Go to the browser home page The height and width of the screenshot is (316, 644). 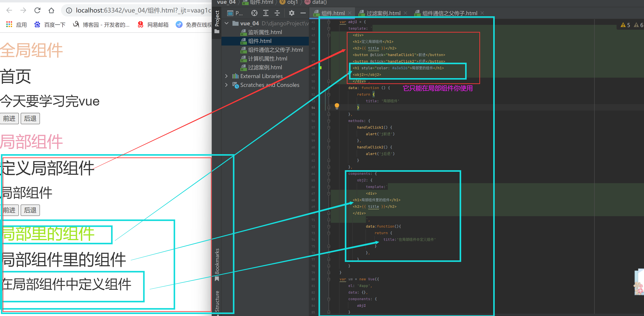pos(51,10)
